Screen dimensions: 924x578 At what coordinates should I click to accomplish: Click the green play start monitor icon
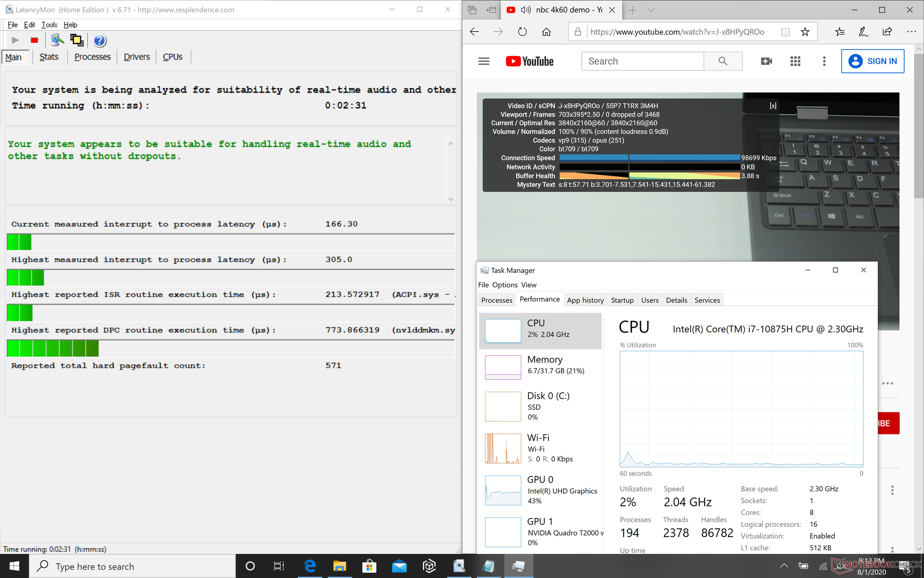(15, 40)
